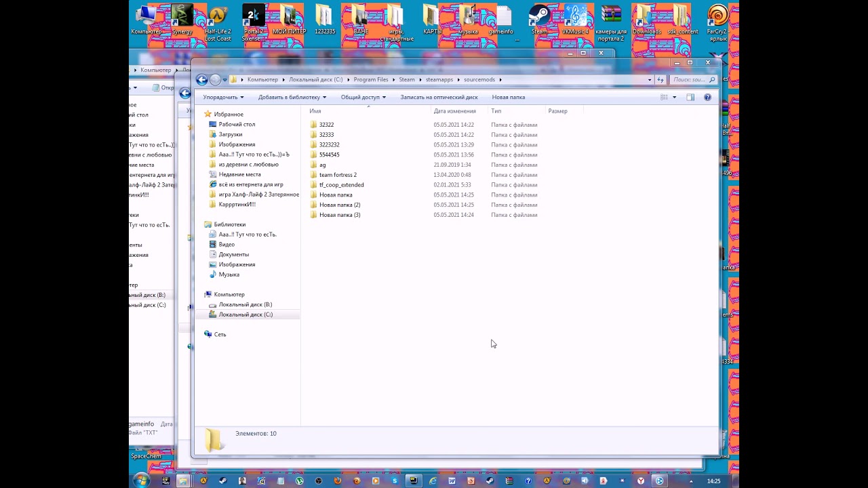Sort by the Тип column header
Viewport: 868px width, 488px height.
(x=517, y=110)
